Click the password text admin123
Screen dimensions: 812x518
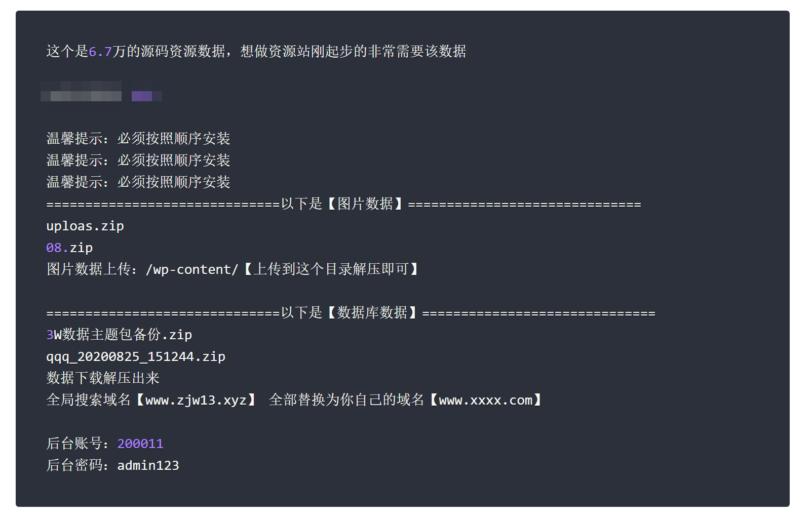(148, 466)
